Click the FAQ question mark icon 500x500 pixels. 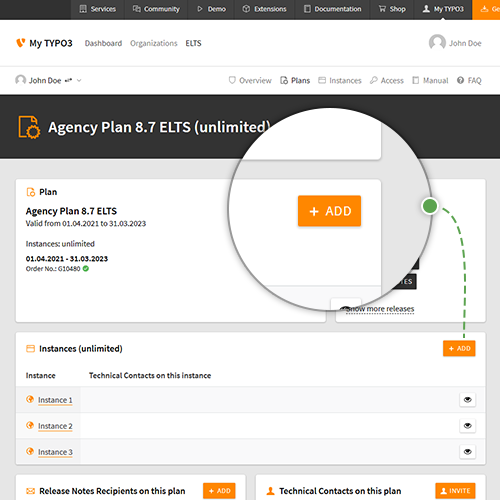tap(460, 80)
